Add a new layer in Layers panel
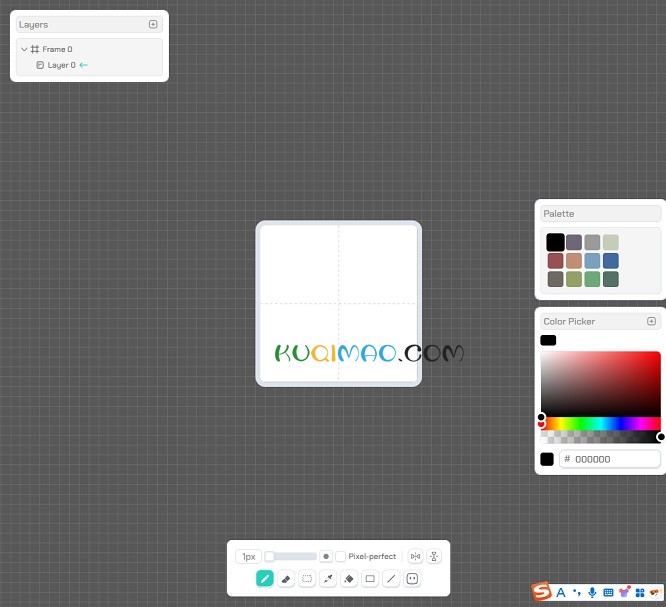 coord(153,24)
